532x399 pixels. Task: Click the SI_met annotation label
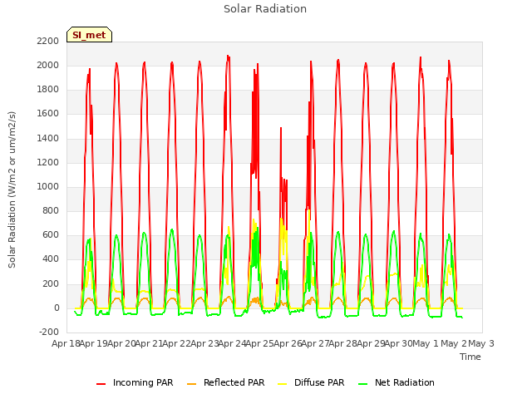coord(89,35)
